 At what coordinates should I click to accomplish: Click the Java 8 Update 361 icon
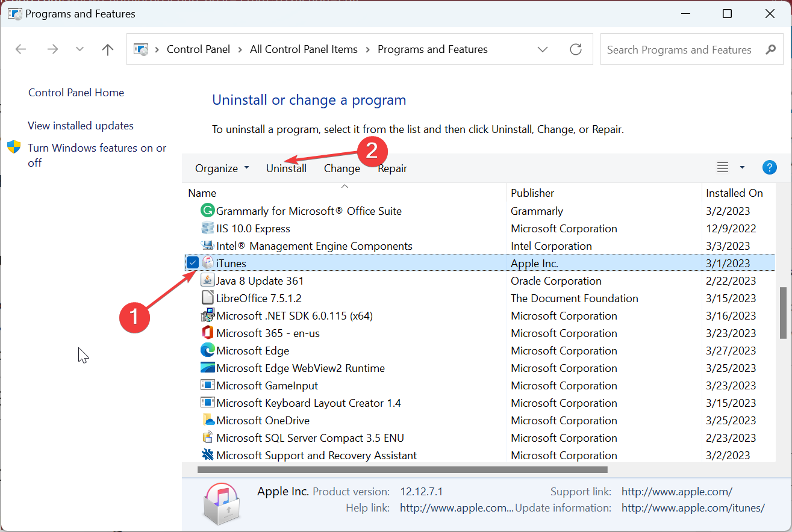coord(207,280)
